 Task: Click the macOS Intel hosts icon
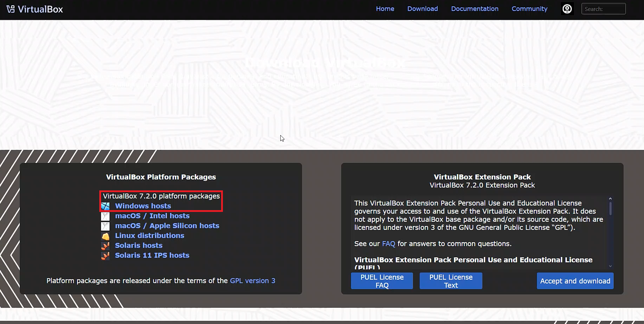(x=105, y=216)
